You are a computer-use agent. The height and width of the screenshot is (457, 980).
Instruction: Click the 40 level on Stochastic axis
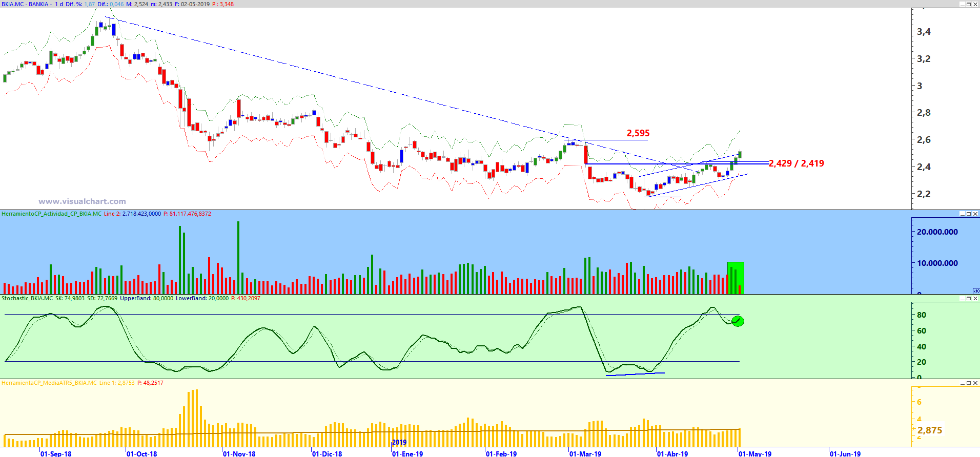(922, 347)
